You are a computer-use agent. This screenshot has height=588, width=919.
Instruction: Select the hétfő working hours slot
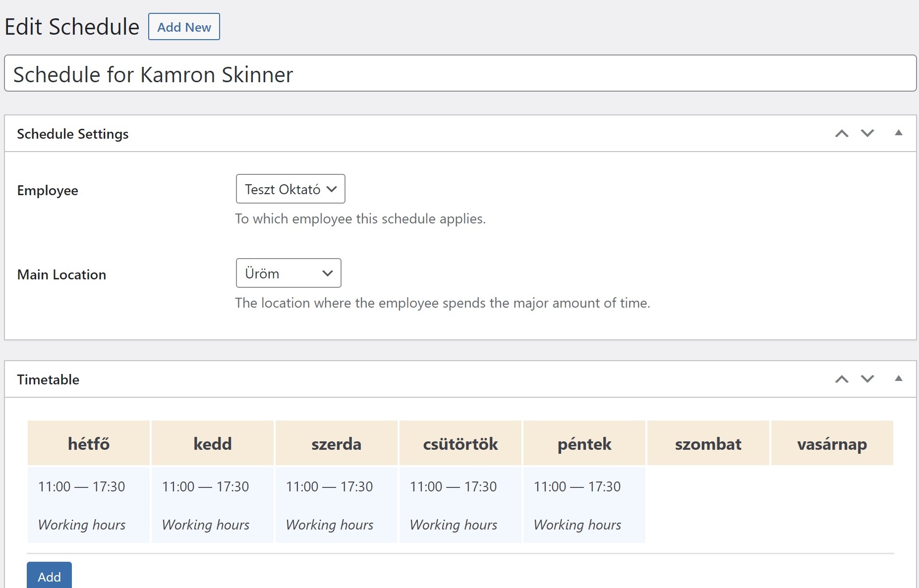[88, 505]
